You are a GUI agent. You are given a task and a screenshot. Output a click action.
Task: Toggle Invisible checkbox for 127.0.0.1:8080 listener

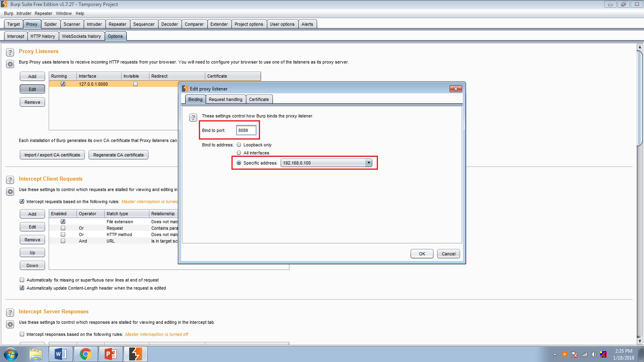136,84
